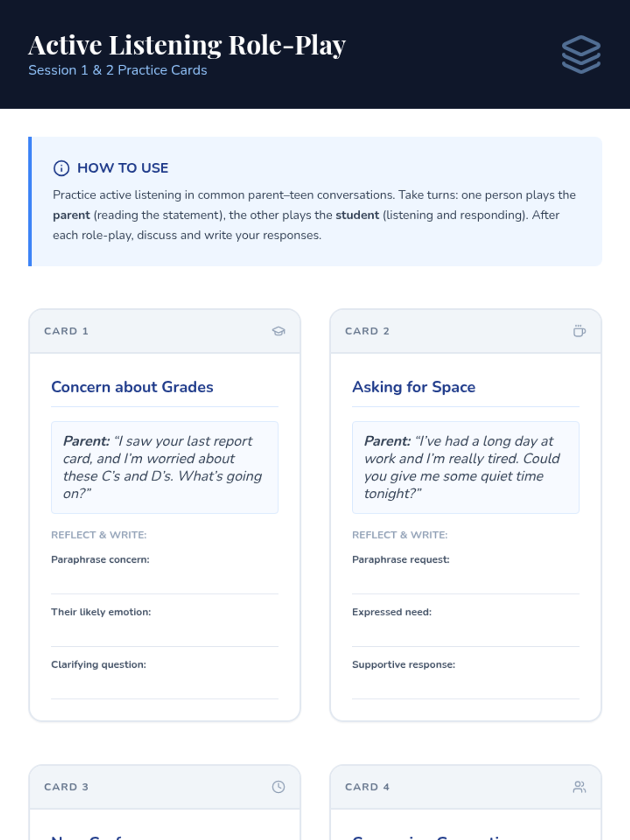Click the people icon on Card 4
Image resolution: width=630 pixels, height=840 pixels.
[579, 786]
